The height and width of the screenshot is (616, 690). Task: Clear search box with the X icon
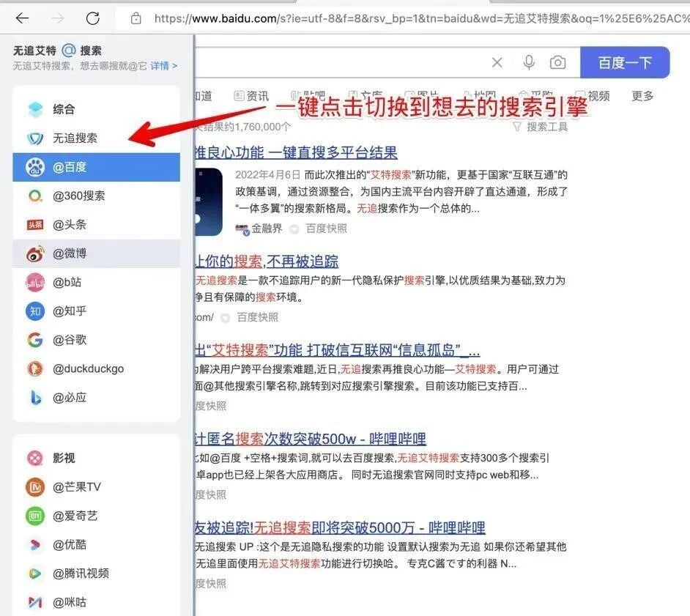tap(497, 62)
